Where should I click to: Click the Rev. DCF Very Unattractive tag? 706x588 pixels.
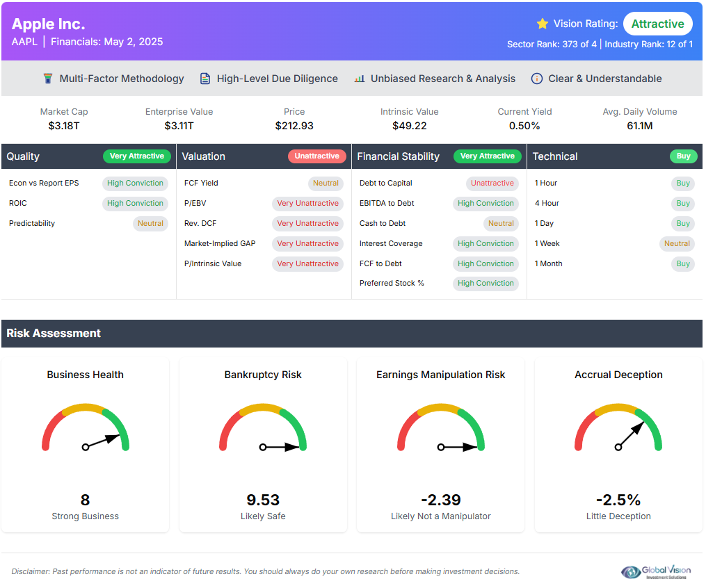coord(307,224)
